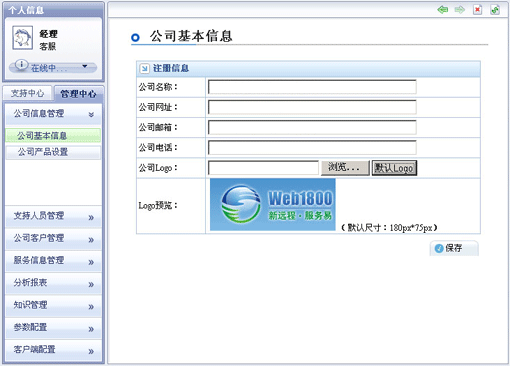
Task: Select 公司基本信息 menu item
Action: pos(53,136)
